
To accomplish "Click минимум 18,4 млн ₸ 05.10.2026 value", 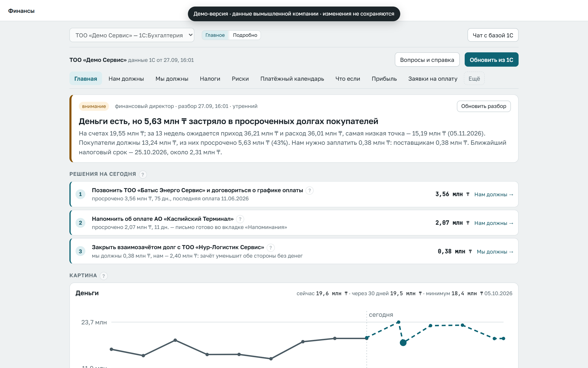I will tap(469, 294).
